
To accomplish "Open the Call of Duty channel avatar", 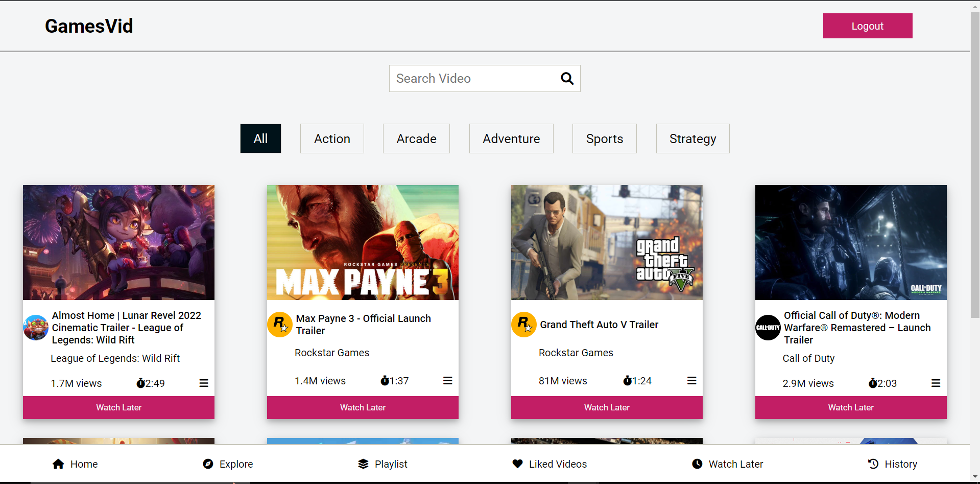I will pos(768,328).
